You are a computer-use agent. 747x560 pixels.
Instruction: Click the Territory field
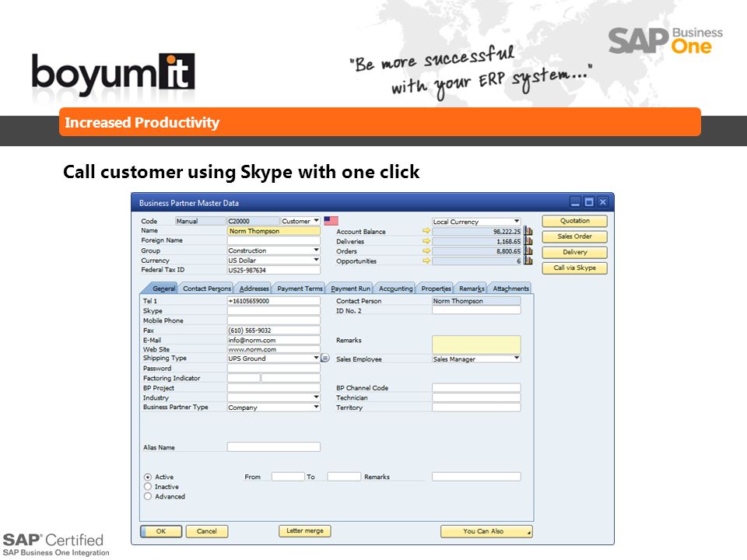476,407
